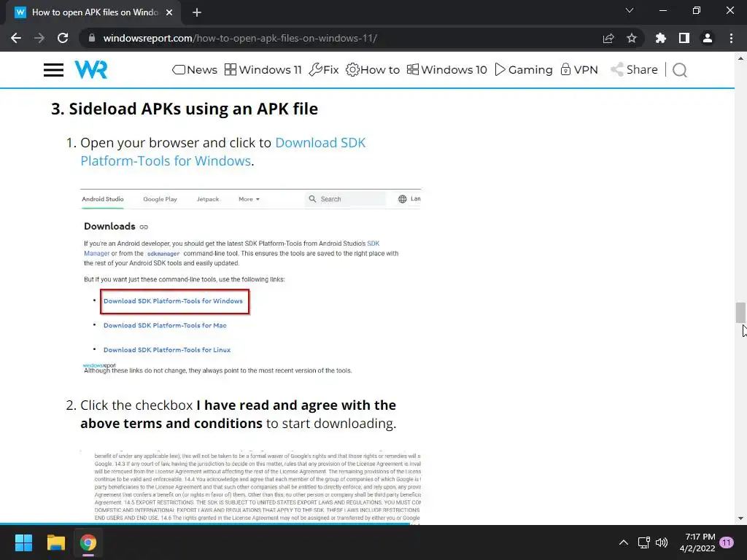Open the site search magnifier icon
Viewport: 747px width, 560px height.
point(680,70)
